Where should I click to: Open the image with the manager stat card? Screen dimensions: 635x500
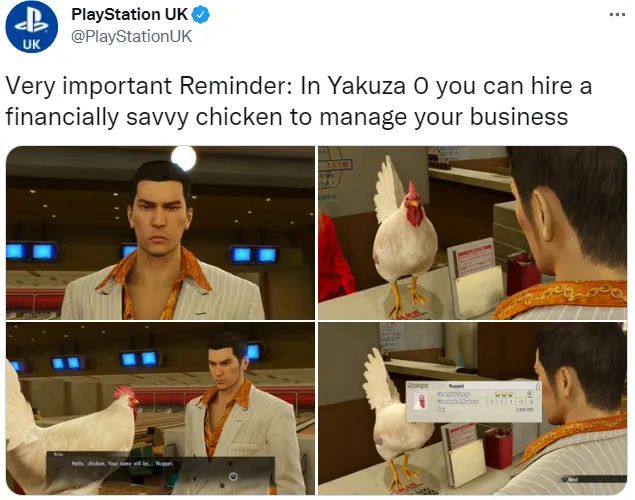[472, 409]
